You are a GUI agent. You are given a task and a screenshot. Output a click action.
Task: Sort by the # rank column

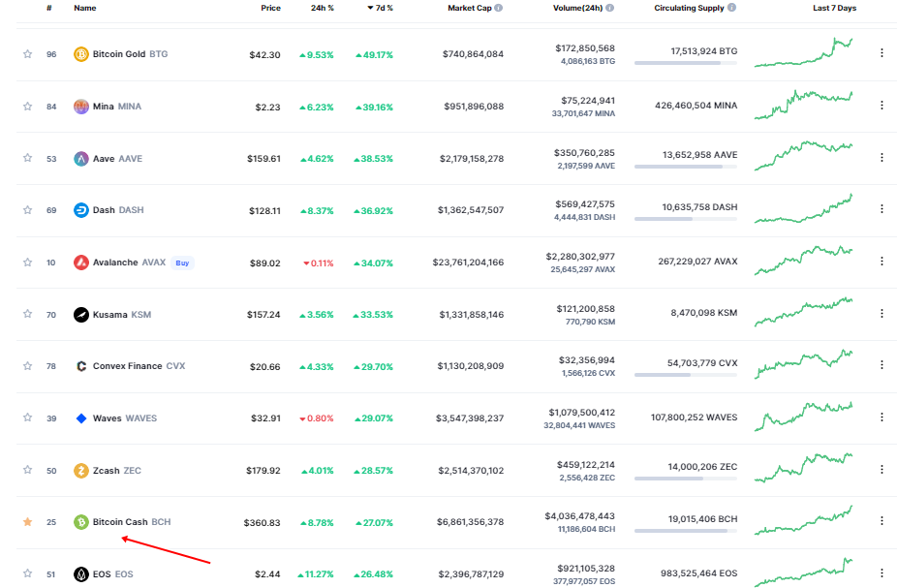click(x=49, y=8)
